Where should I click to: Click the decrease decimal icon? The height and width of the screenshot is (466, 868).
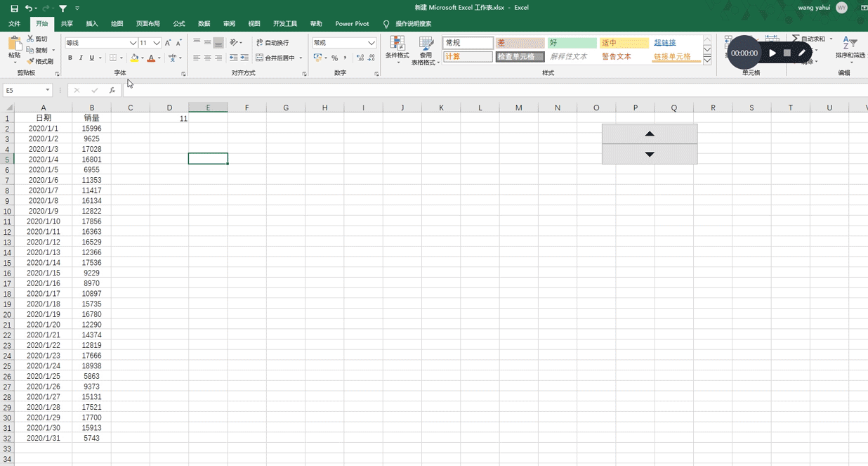(x=371, y=58)
